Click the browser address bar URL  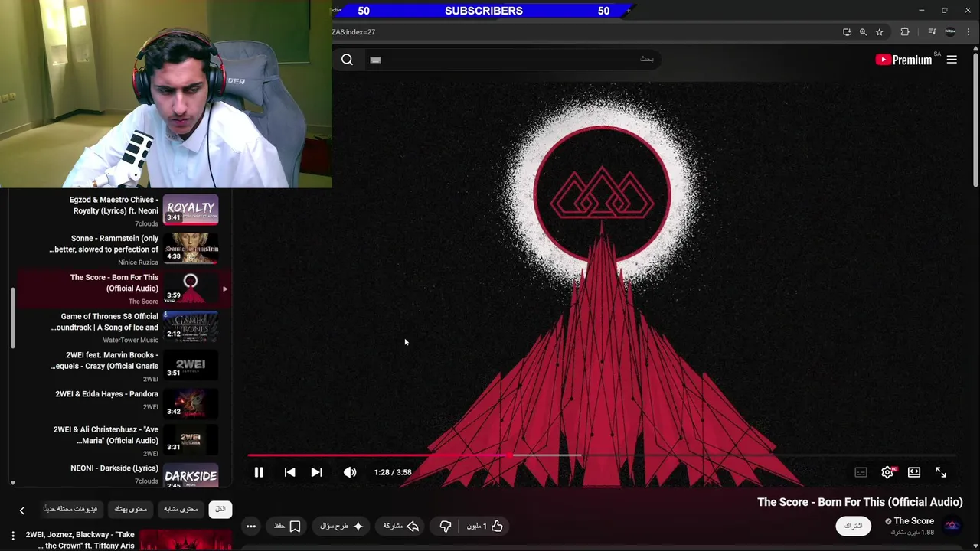(354, 32)
